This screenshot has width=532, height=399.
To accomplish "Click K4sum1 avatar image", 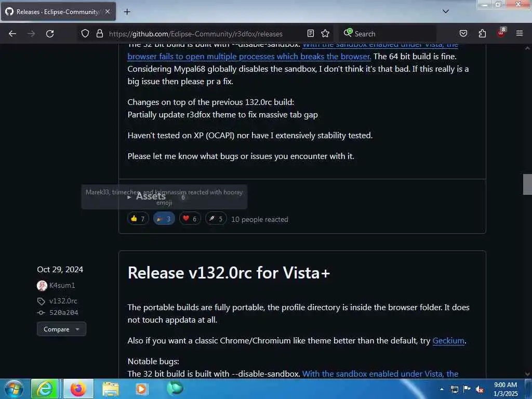I will coord(42,286).
